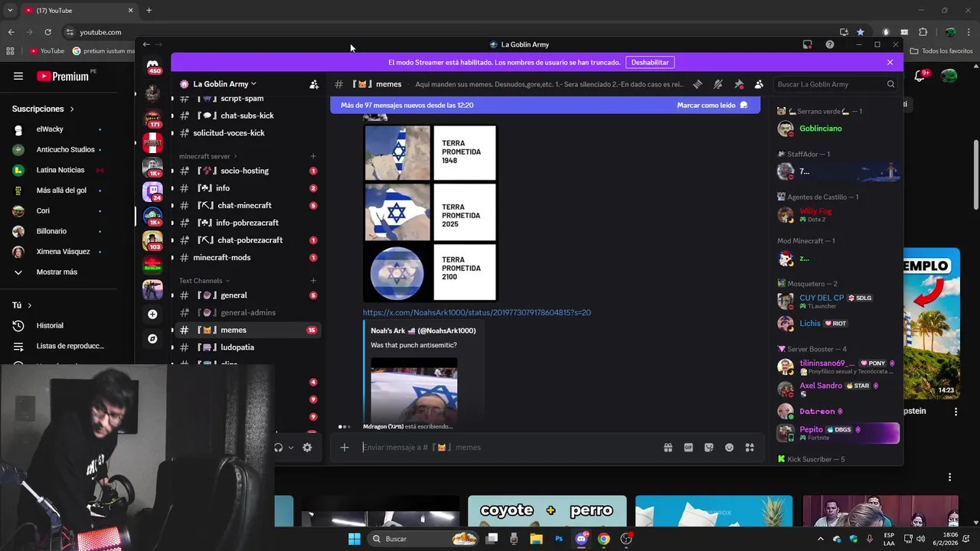The height and width of the screenshot is (551, 980).
Task: Open Photoshop from the taskbar
Action: click(x=559, y=539)
